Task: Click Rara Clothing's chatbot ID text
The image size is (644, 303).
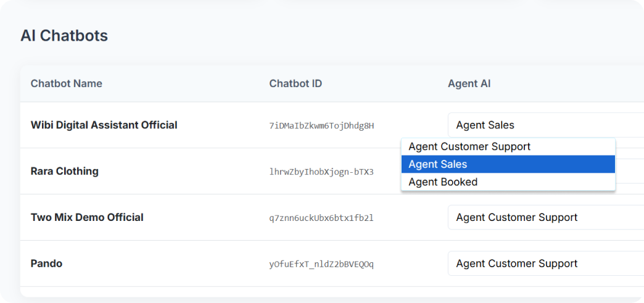Action: pyautogui.click(x=321, y=172)
